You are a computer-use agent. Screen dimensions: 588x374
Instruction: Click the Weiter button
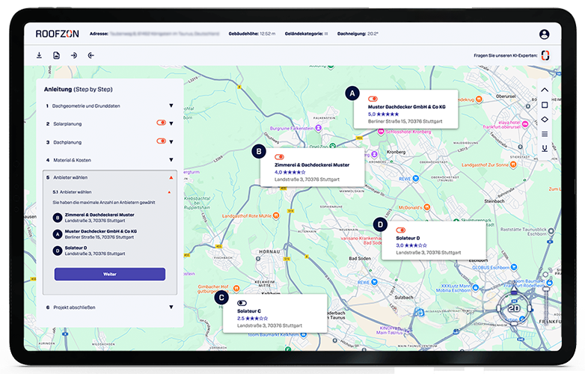(109, 275)
